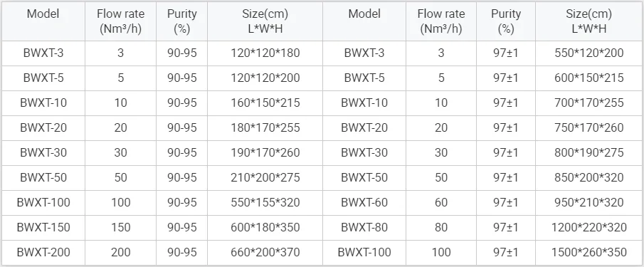Select the size cell 1500*260*350
644x267 pixels.
pyautogui.click(x=589, y=252)
